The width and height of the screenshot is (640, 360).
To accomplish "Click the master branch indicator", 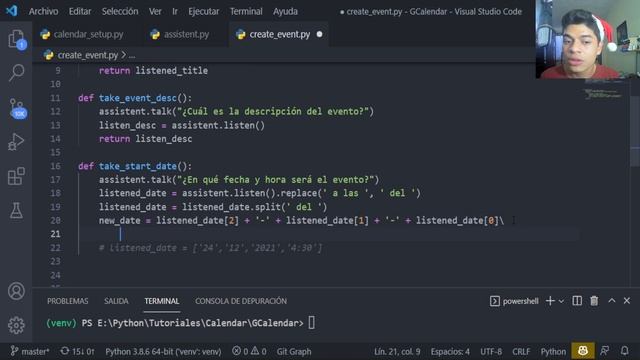I will point(30,351).
